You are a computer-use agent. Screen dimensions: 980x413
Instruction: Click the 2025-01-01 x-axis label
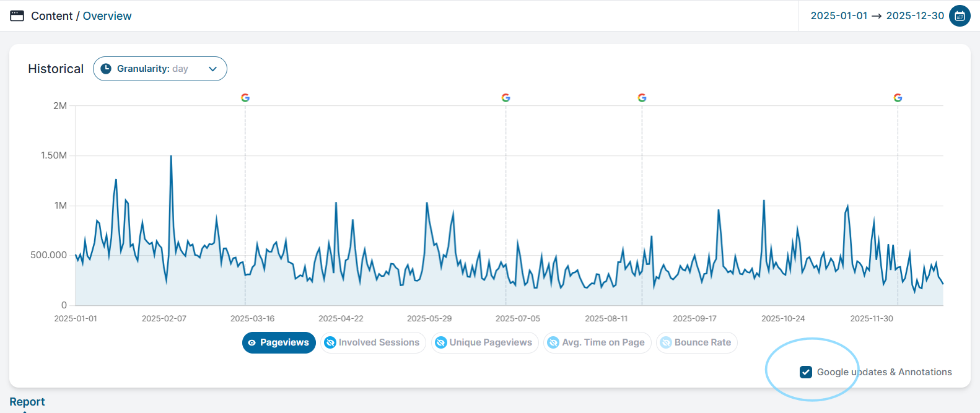click(76, 318)
